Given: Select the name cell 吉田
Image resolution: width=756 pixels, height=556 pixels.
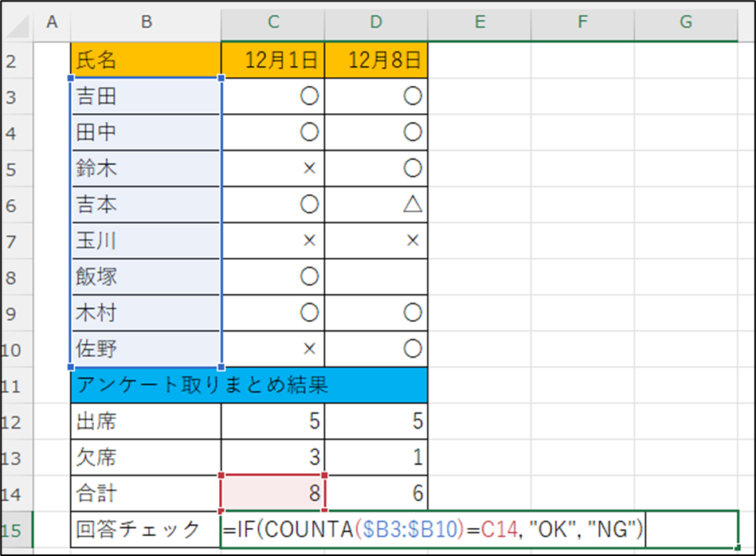Looking at the screenshot, I should click(146, 96).
